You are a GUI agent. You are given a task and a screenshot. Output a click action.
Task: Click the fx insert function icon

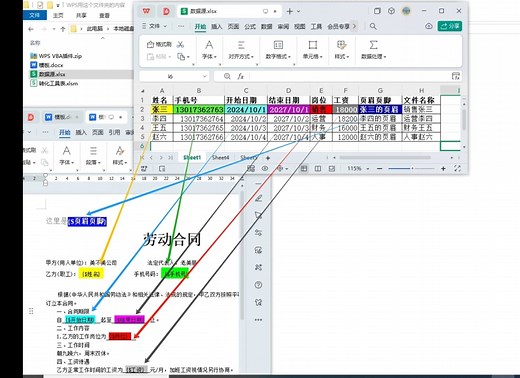tap(241, 76)
